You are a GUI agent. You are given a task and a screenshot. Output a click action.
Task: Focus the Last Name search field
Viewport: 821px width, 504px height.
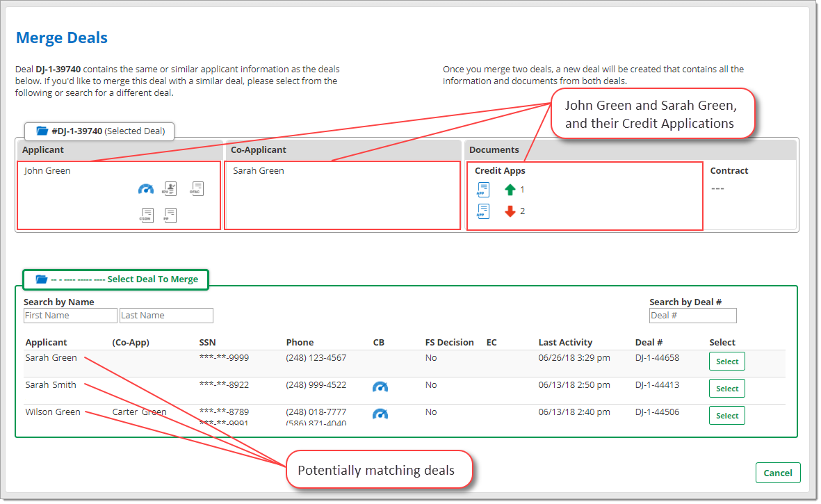[x=166, y=316]
